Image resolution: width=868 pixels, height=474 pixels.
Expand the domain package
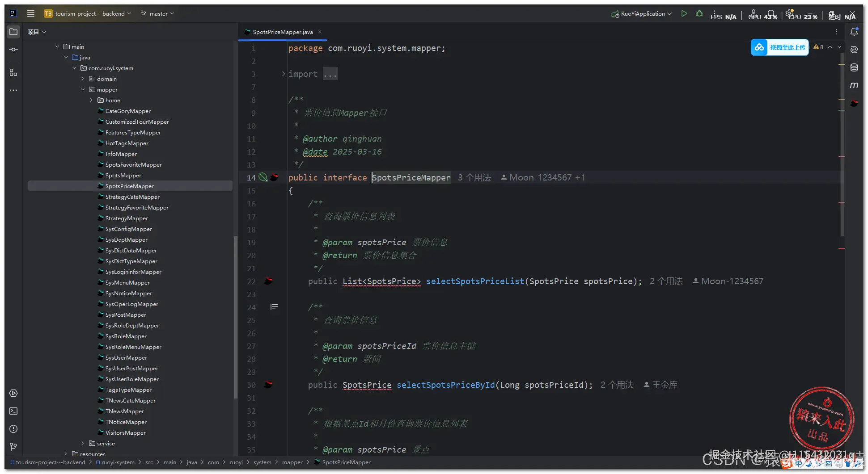pyautogui.click(x=83, y=79)
